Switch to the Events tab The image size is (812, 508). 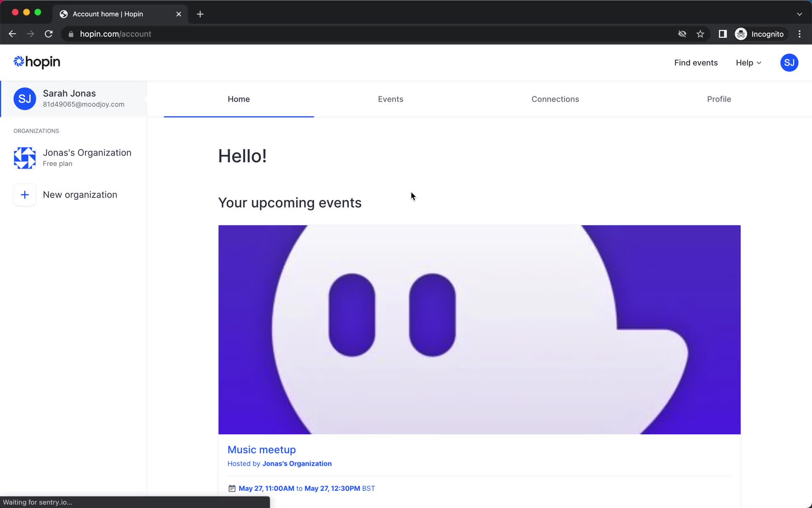390,98
